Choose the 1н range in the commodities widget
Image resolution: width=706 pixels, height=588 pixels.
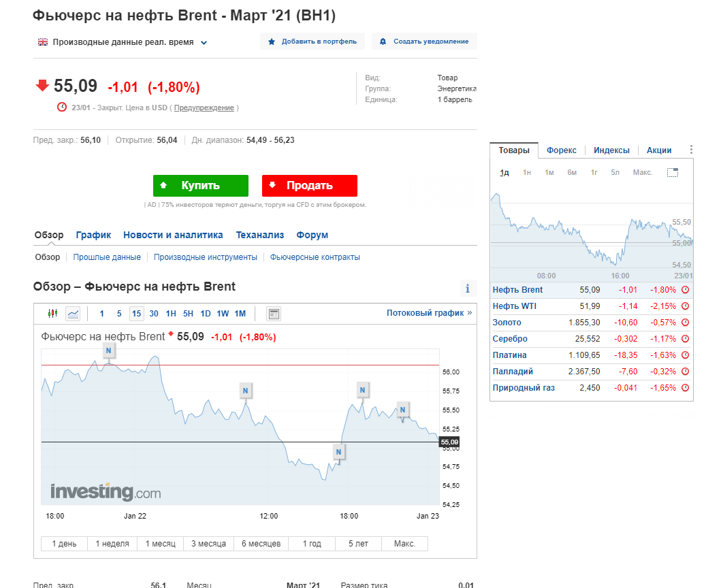(527, 172)
